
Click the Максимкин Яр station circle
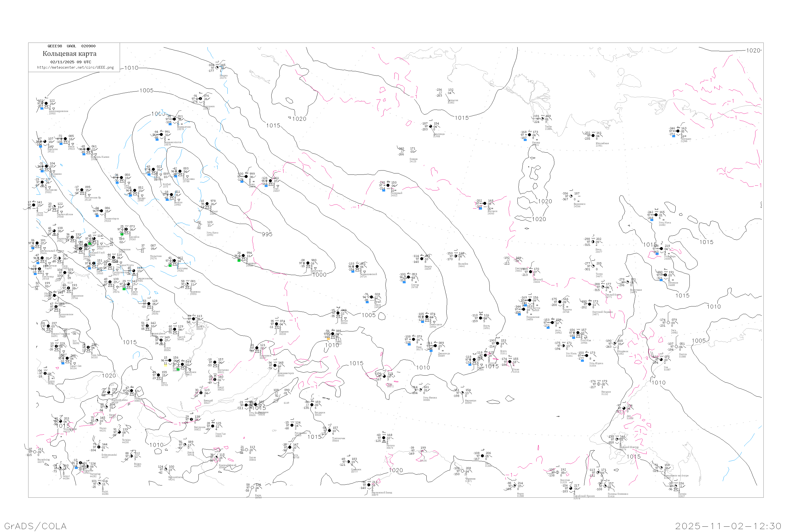(82, 190)
